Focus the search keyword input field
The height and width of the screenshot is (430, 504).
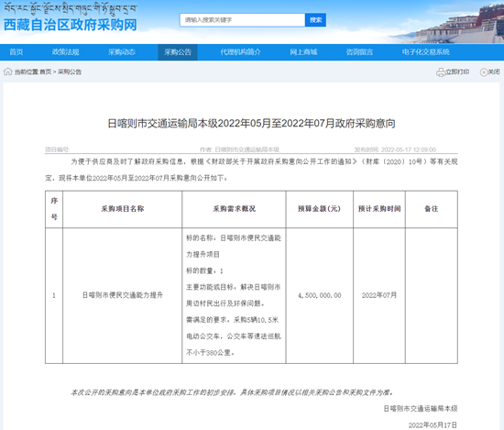242,20
